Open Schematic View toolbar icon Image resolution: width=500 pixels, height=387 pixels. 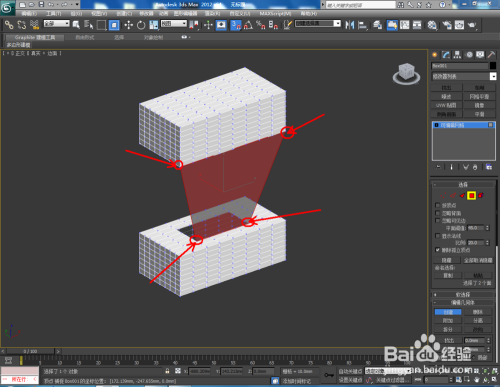(x=417, y=25)
